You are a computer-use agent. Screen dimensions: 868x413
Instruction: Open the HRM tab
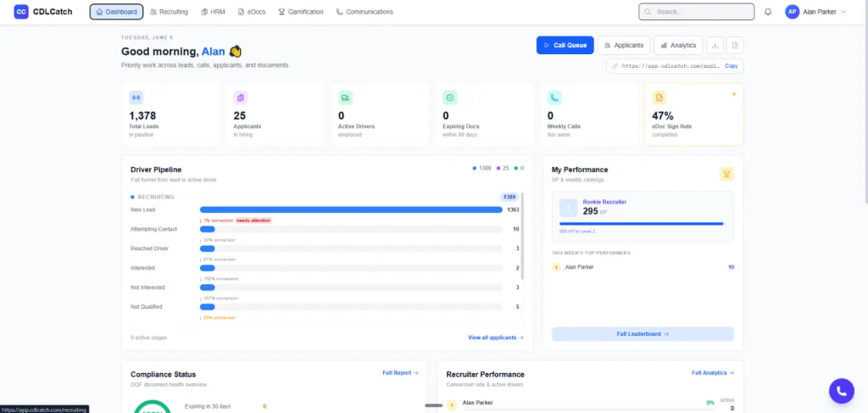click(213, 12)
